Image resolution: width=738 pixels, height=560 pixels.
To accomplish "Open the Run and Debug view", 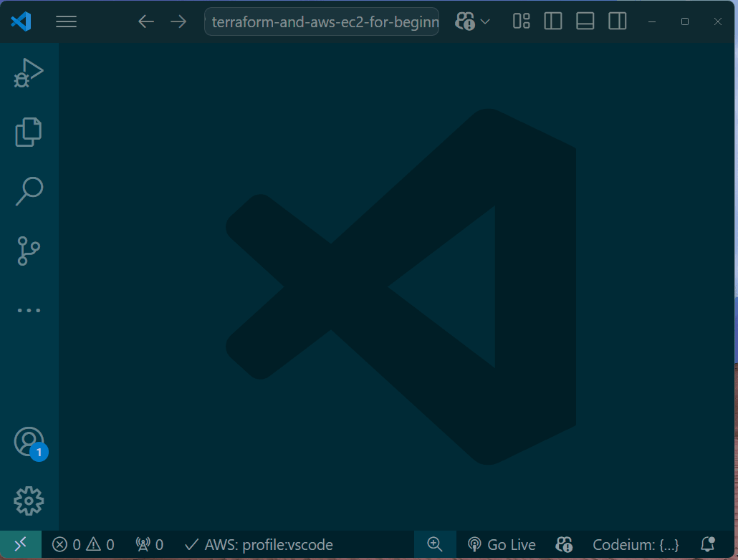I will click(x=29, y=73).
